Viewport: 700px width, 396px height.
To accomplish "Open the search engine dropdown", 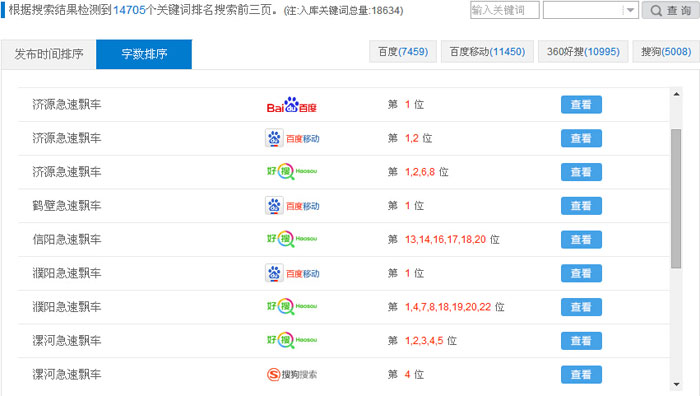I will coord(590,10).
